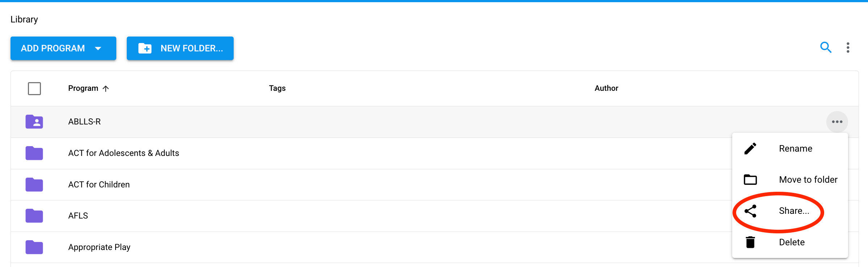Image resolution: width=868 pixels, height=267 pixels.
Task: Sort by the Program column header
Action: 83,88
